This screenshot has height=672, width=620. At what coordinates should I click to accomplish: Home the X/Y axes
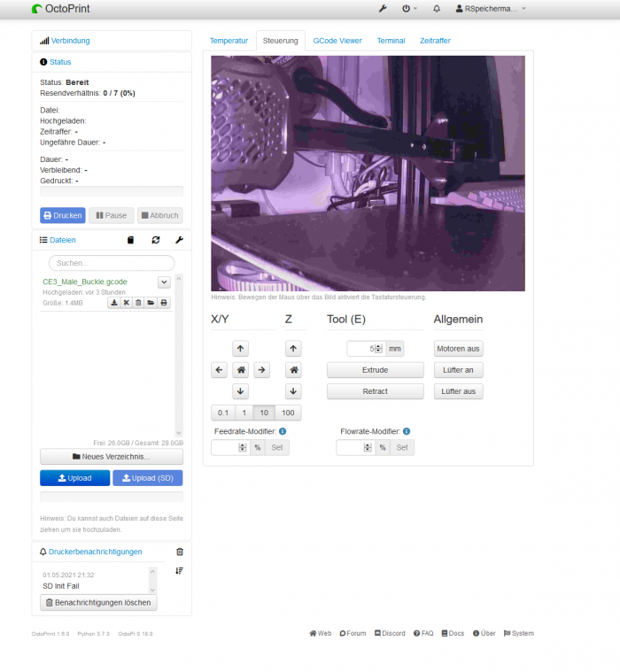pyautogui.click(x=240, y=370)
